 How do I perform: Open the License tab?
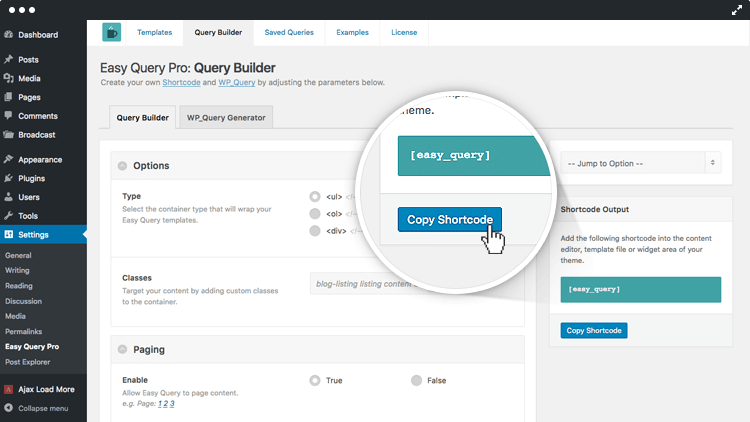click(x=404, y=33)
